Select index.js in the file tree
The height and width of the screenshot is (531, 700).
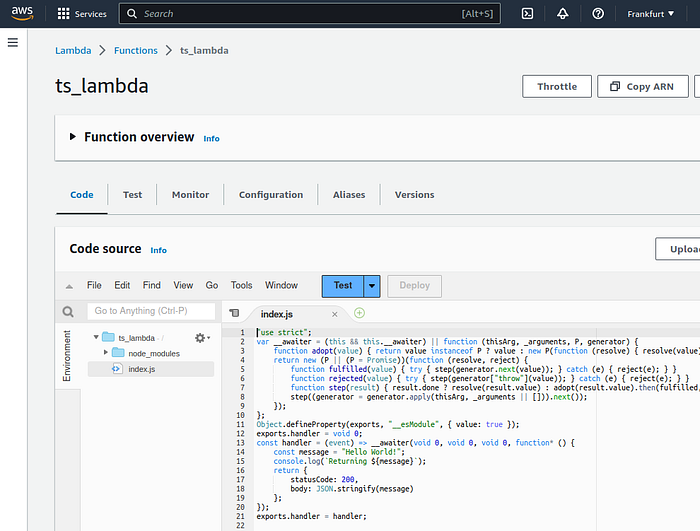pos(151,369)
